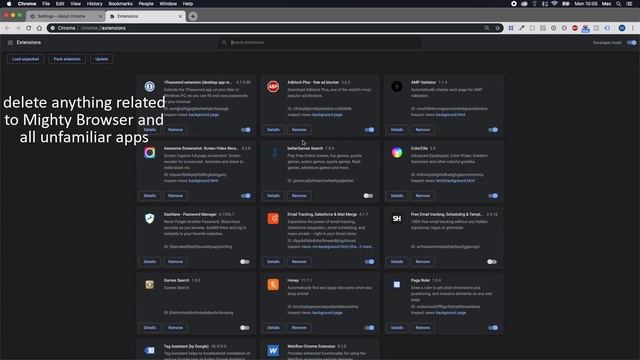Click the Webflow W card icon
This screenshot has height=360, width=640.
click(273, 350)
